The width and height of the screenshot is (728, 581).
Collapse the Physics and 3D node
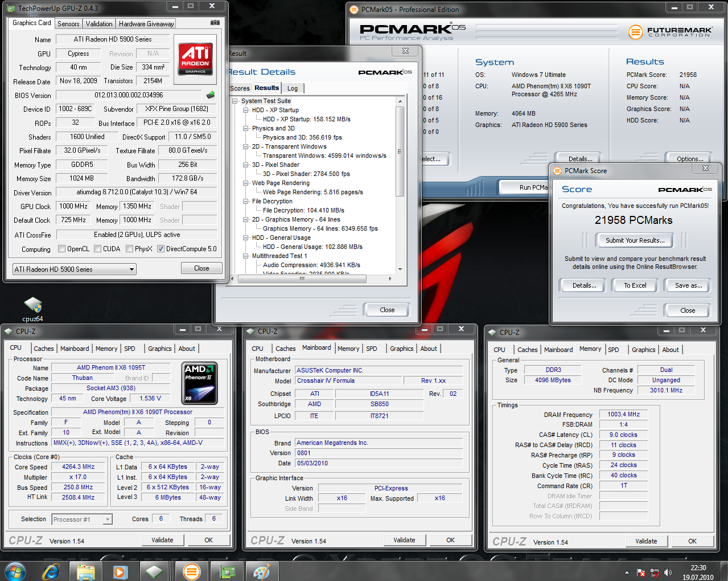pyautogui.click(x=246, y=128)
